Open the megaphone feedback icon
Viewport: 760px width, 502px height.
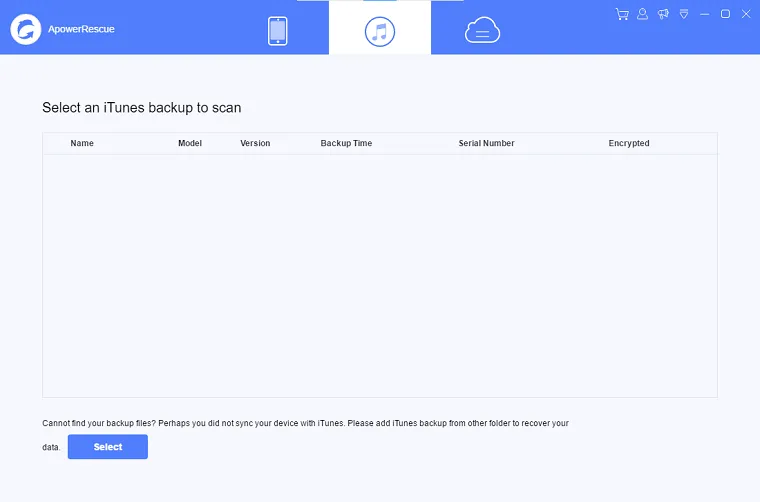pos(663,14)
